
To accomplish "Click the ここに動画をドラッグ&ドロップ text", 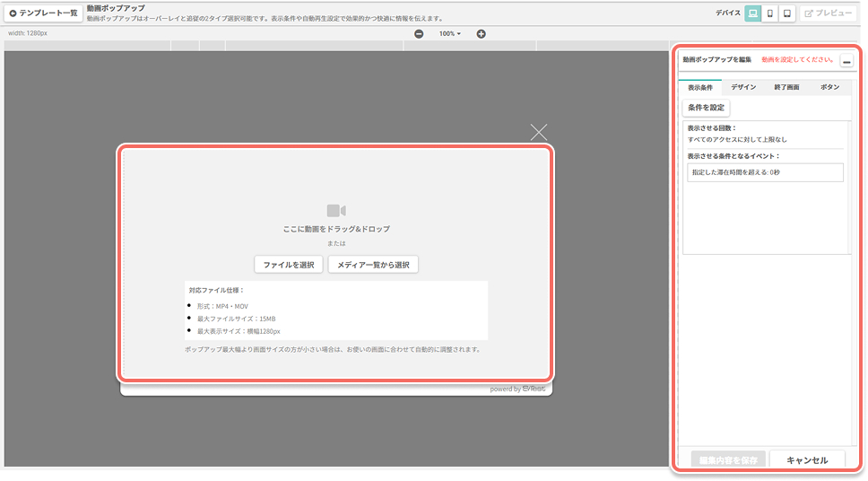I will tap(336, 229).
